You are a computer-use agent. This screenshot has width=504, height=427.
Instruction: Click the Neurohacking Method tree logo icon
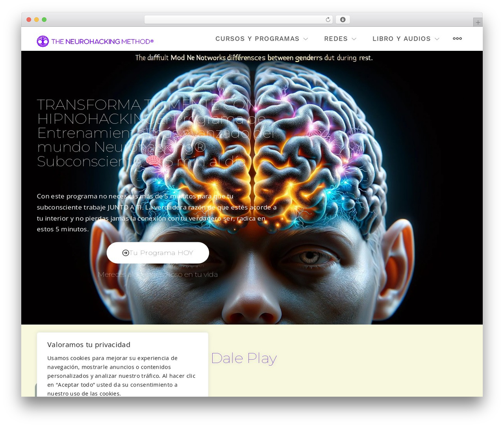pos(43,41)
